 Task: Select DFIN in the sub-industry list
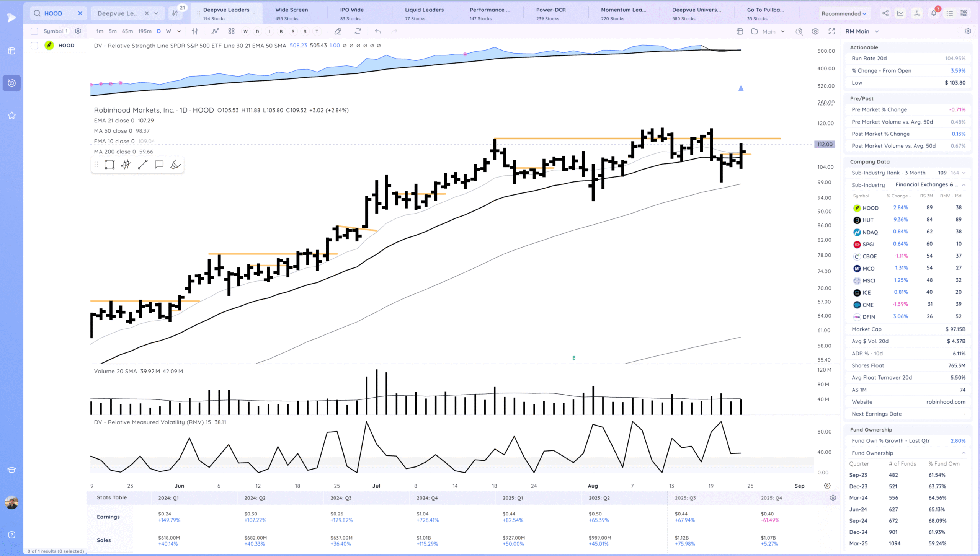(869, 317)
